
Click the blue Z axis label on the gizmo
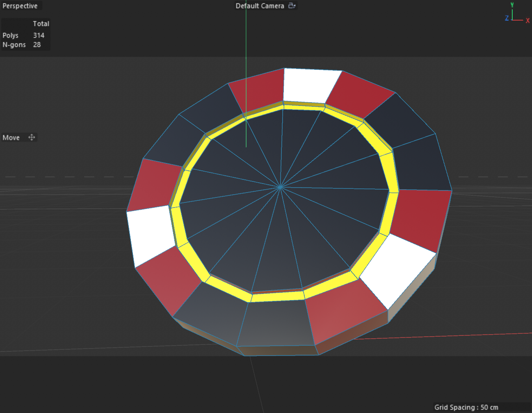(x=506, y=18)
